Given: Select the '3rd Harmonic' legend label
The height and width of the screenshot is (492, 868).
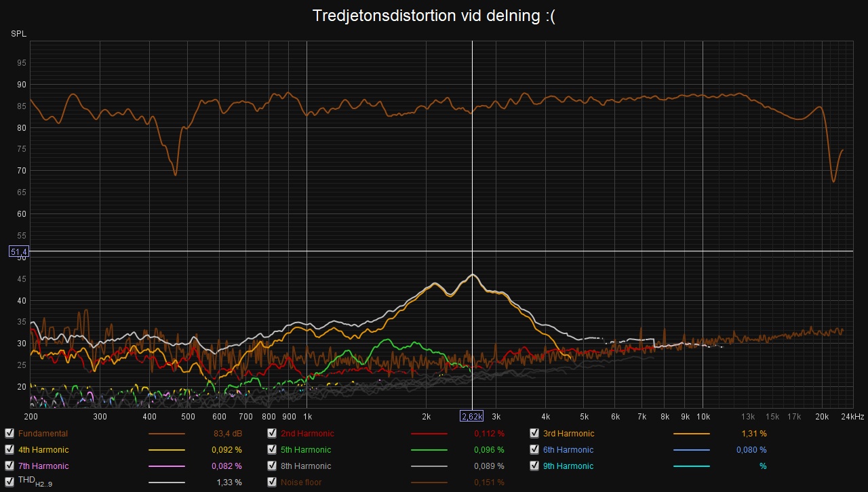Looking at the screenshot, I should pos(569,434).
